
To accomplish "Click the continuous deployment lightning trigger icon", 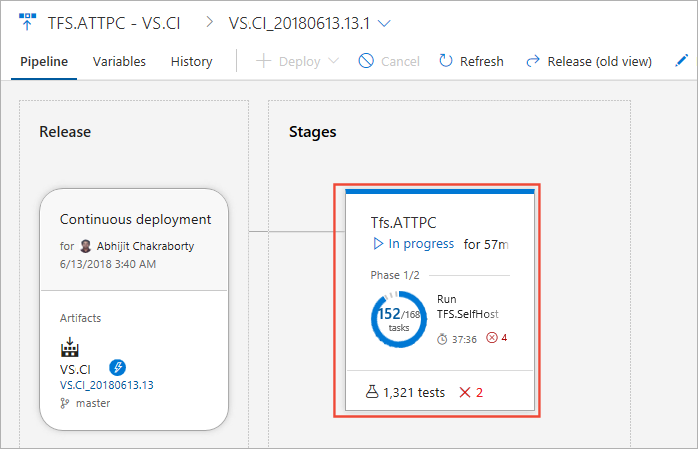I will tap(118, 367).
